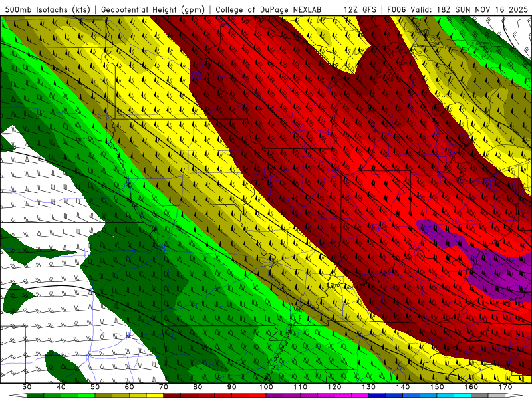
Task: Click the 'Geopotential Height (gpm)' header text
Action: coord(153,9)
